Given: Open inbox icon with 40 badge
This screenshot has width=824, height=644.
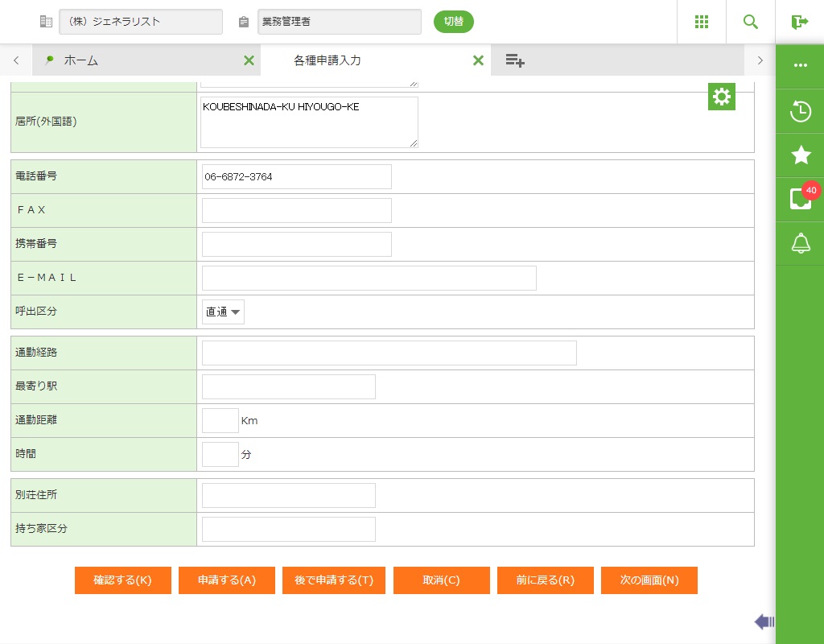Looking at the screenshot, I should (x=800, y=199).
